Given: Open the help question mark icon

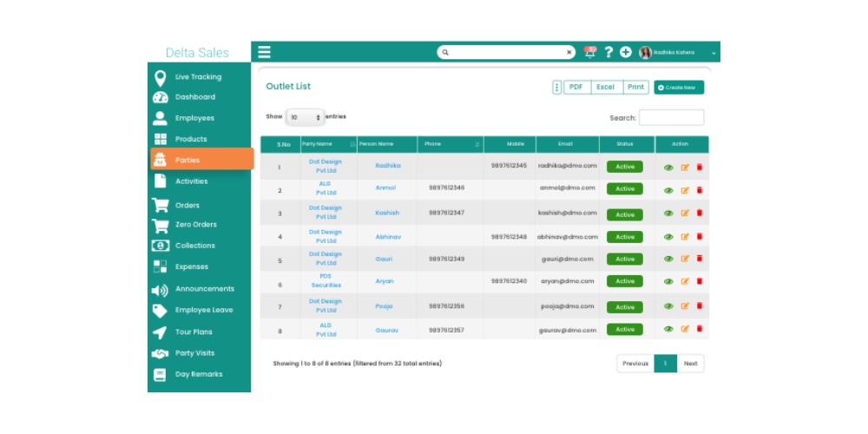Looking at the screenshot, I should (608, 52).
